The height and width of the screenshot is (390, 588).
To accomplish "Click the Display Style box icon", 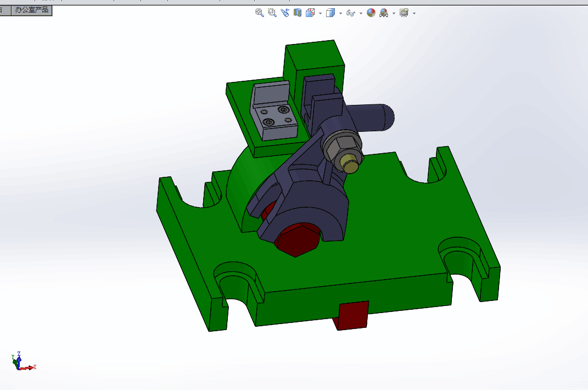I will point(331,13).
